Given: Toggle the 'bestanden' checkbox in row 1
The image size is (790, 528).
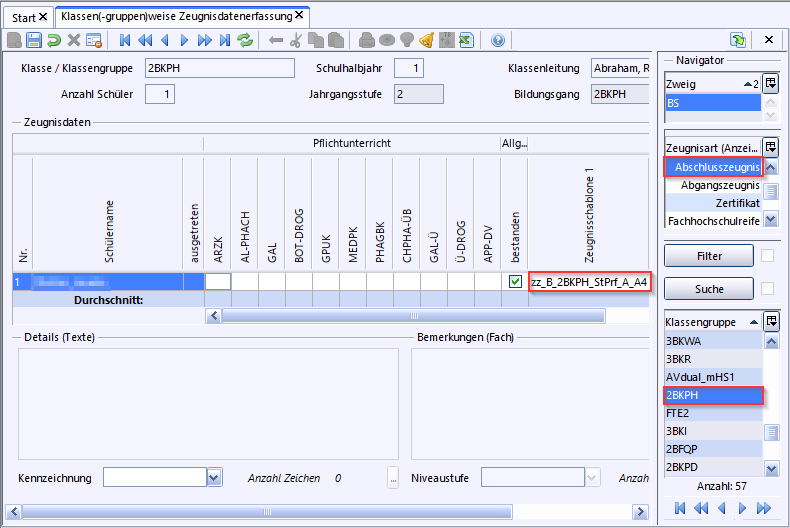Looking at the screenshot, I should tap(515, 282).
